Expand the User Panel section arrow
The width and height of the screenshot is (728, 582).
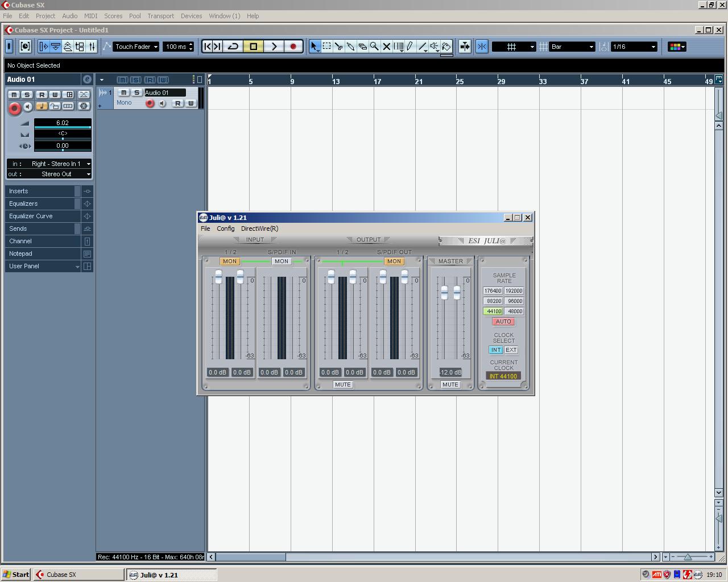[x=77, y=267]
